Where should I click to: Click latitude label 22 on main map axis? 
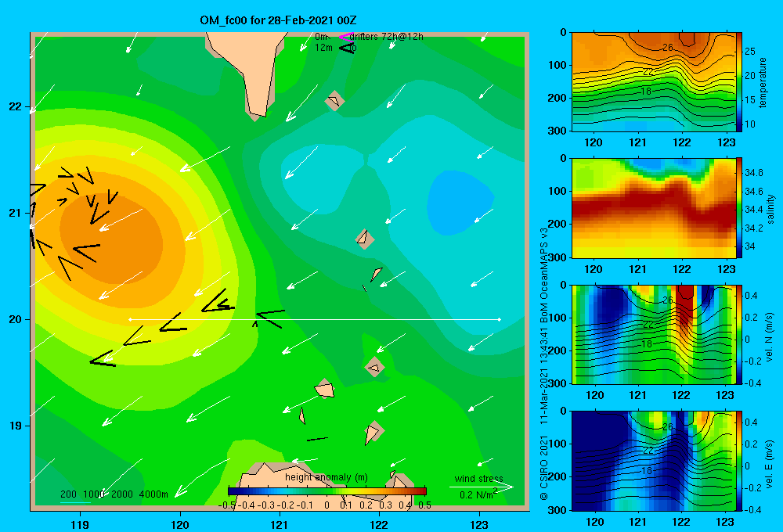pos(16,106)
